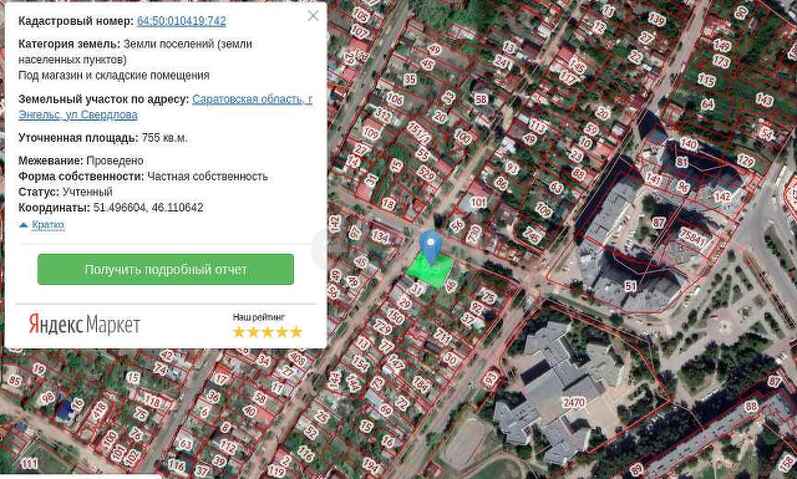Select parcel number 58 on map
Viewport: 797px width, 479px height.
tap(481, 99)
